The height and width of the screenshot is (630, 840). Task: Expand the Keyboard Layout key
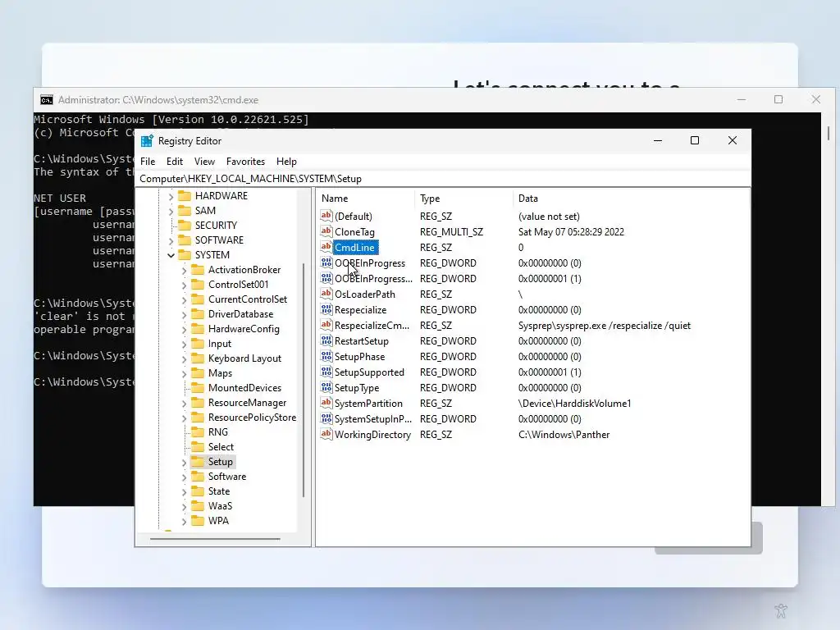tap(185, 359)
